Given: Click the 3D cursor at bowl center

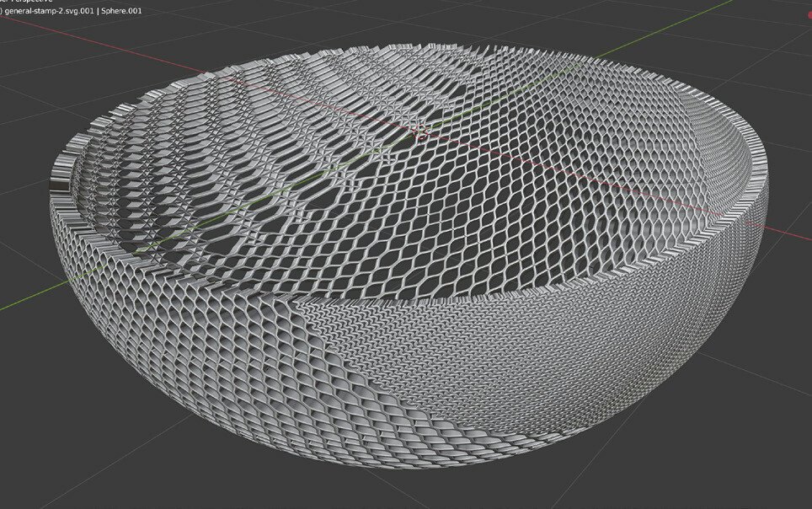Looking at the screenshot, I should [x=419, y=130].
